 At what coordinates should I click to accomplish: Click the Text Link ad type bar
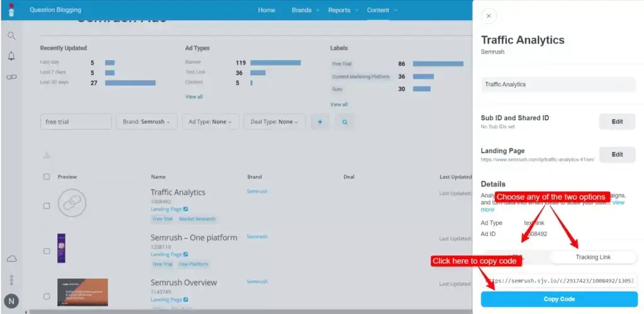click(x=258, y=73)
